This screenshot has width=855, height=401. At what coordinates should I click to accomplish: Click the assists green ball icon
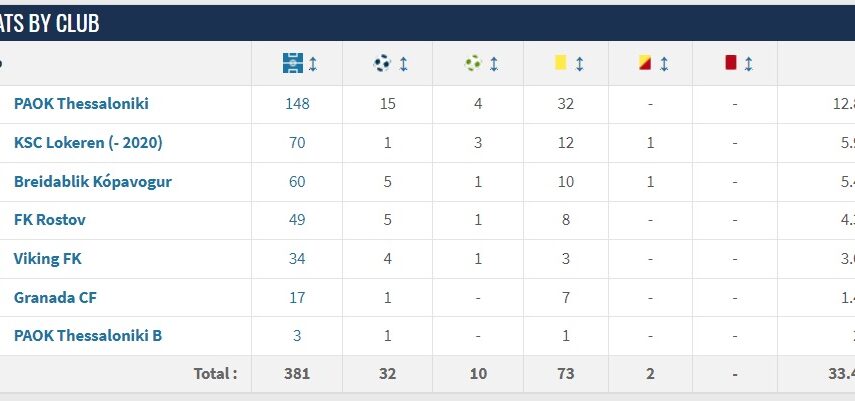(473, 63)
